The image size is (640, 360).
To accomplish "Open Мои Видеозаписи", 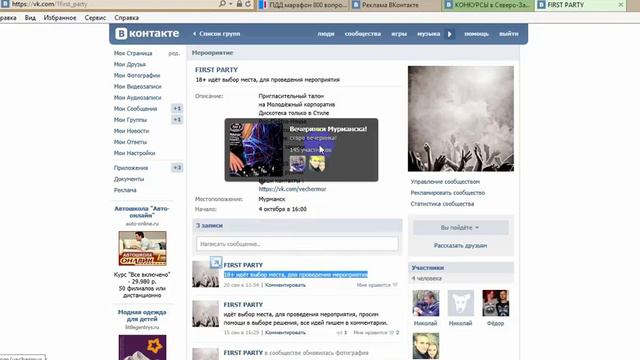I will click(x=138, y=87).
